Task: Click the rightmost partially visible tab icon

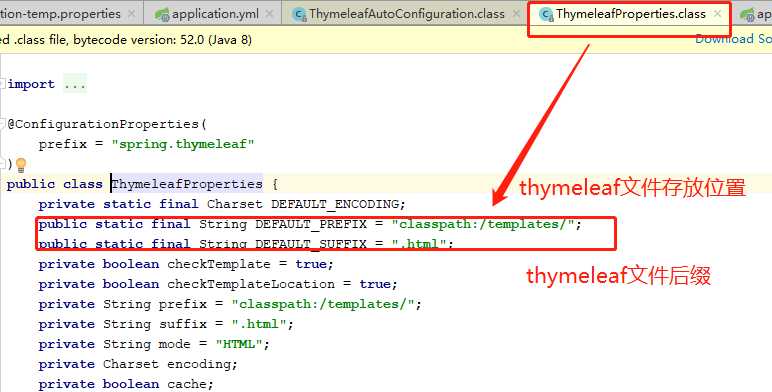Action: click(x=747, y=14)
